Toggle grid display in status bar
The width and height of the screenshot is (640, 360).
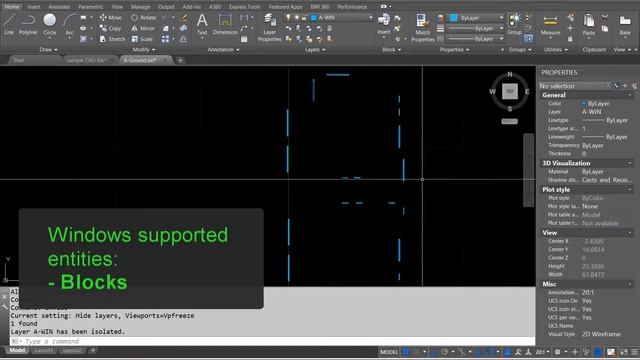(406, 352)
